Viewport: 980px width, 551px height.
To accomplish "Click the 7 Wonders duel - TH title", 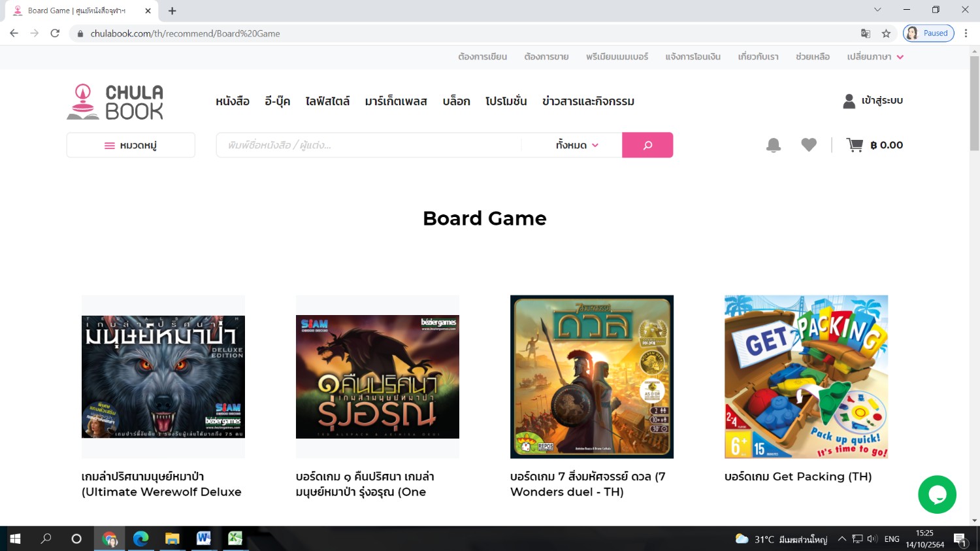I will [587, 484].
